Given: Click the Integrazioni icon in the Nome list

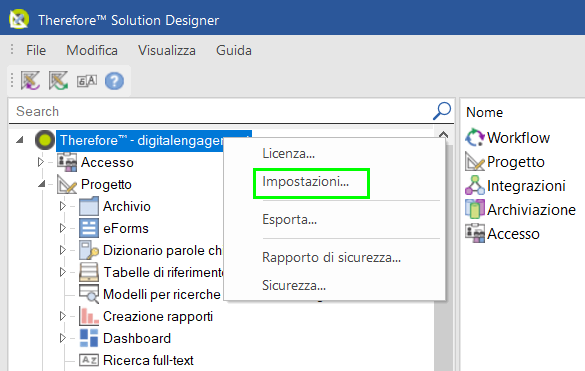Looking at the screenshot, I should click(475, 186).
